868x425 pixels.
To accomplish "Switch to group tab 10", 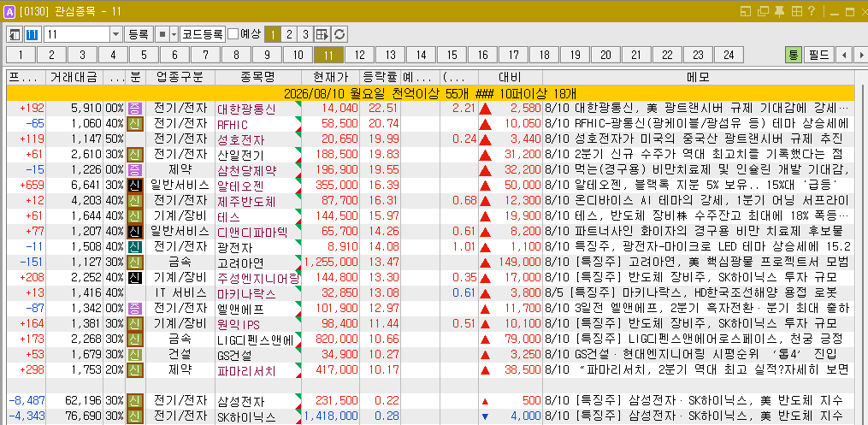I will 298,55.
